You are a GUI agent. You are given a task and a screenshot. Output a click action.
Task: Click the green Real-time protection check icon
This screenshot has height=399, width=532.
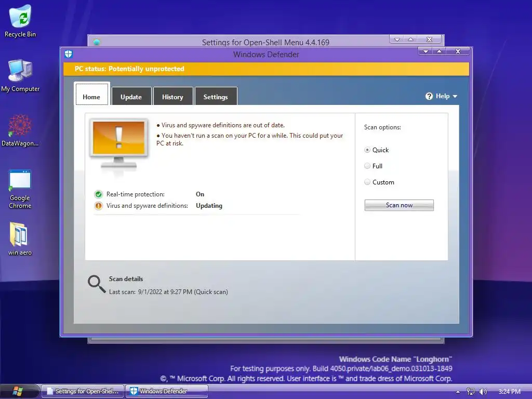click(x=98, y=194)
